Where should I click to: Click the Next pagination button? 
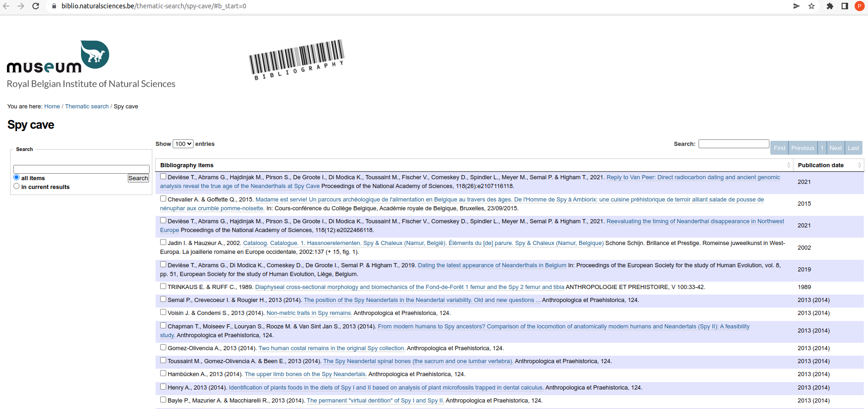(836, 148)
